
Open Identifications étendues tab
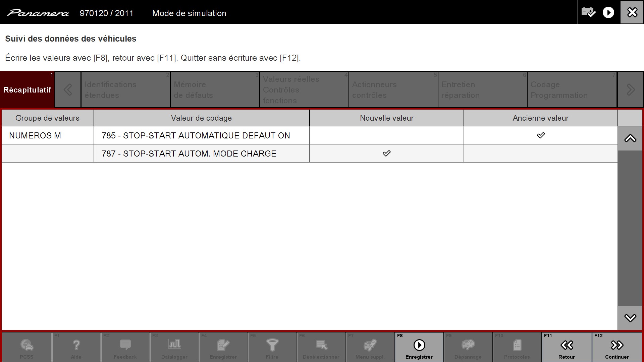coord(126,90)
